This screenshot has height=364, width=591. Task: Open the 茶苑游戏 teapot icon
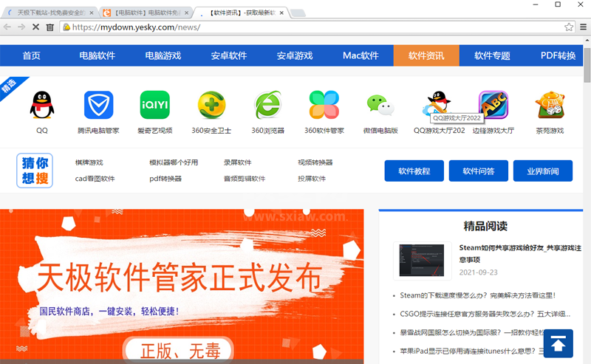tap(550, 104)
